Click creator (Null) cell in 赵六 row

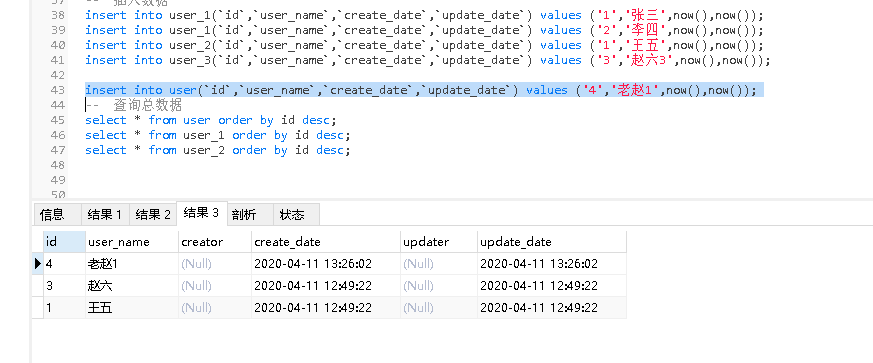(x=215, y=286)
